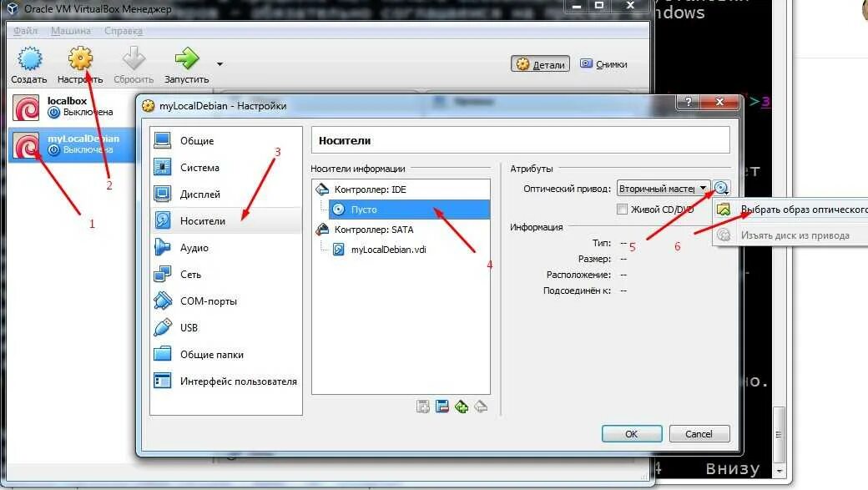This screenshot has width=868, height=490.
Task: Open the Носители settings category
Action: [x=226, y=221]
